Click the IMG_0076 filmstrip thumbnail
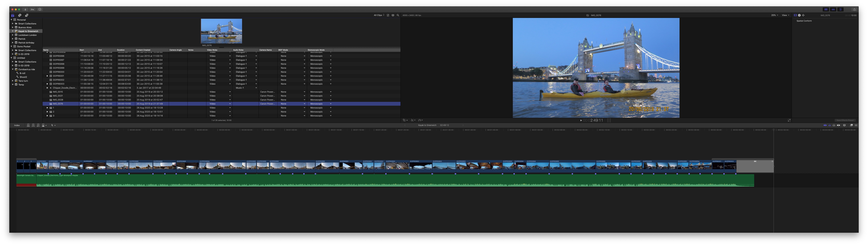868x245 pixels. tap(221, 31)
